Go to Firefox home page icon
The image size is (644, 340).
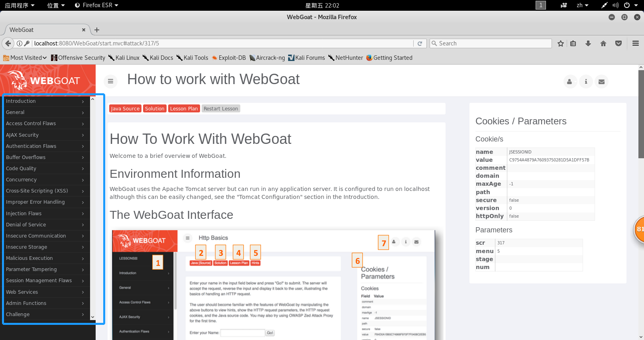(x=603, y=43)
